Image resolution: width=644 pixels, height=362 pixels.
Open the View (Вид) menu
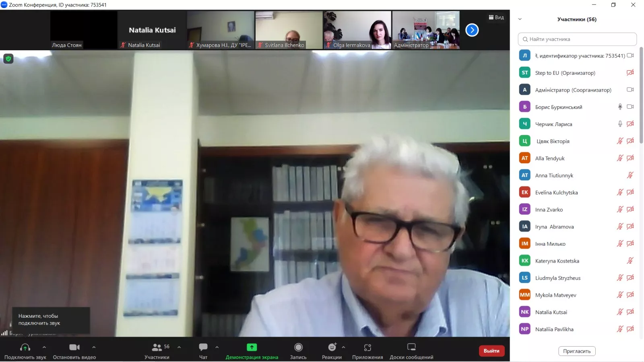pyautogui.click(x=496, y=17)
